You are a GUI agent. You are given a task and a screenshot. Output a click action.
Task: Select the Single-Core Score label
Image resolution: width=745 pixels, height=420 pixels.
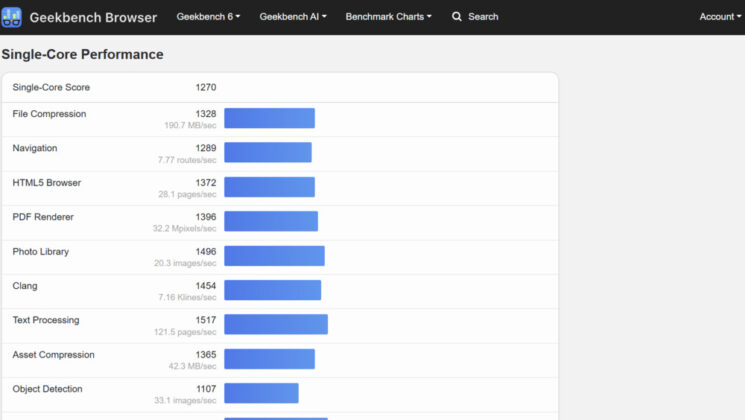(51, 87)
